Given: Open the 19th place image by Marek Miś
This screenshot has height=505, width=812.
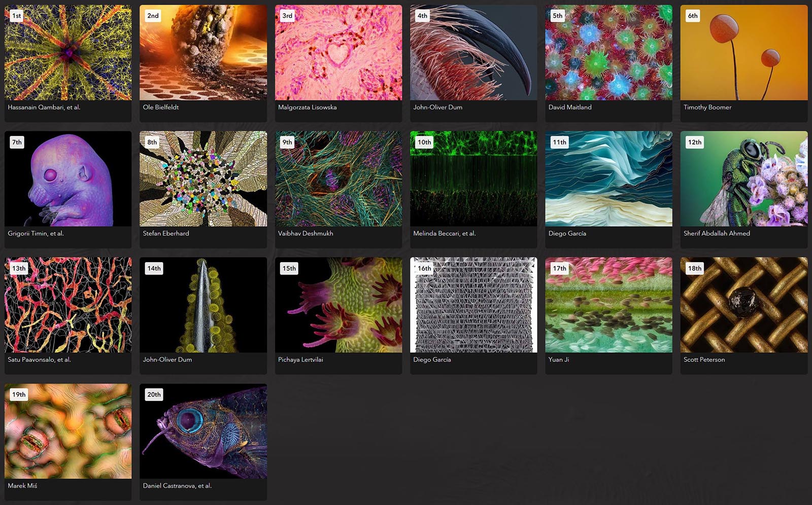Looking at the screenshot, I should point(68,431).
